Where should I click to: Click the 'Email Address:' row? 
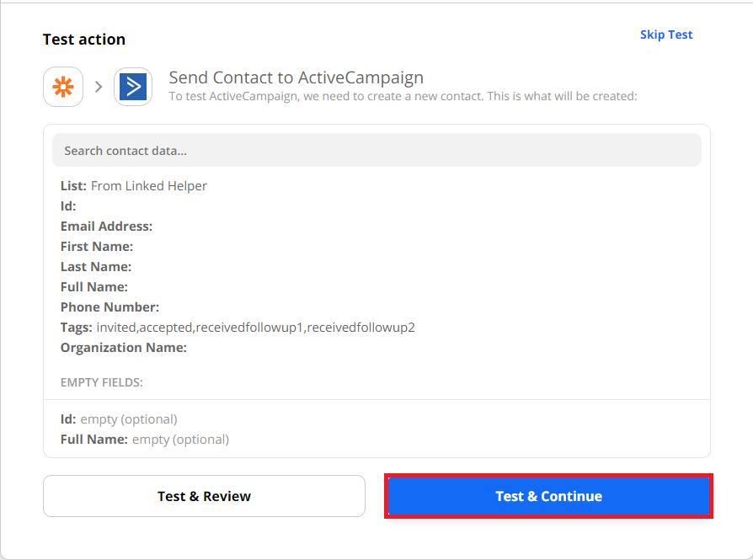(x=107, y=227)
